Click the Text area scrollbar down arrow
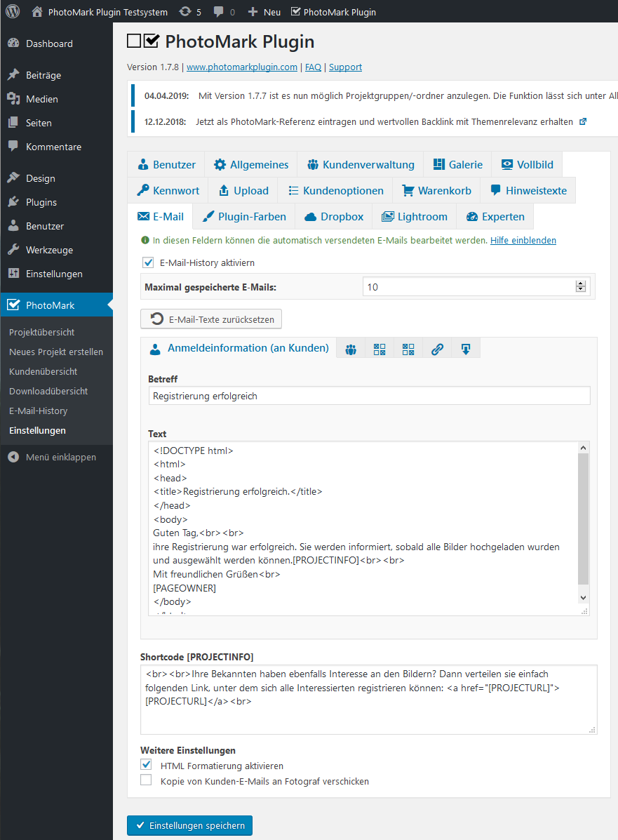This screenshot has width=618, height=840. pos(583,596)
